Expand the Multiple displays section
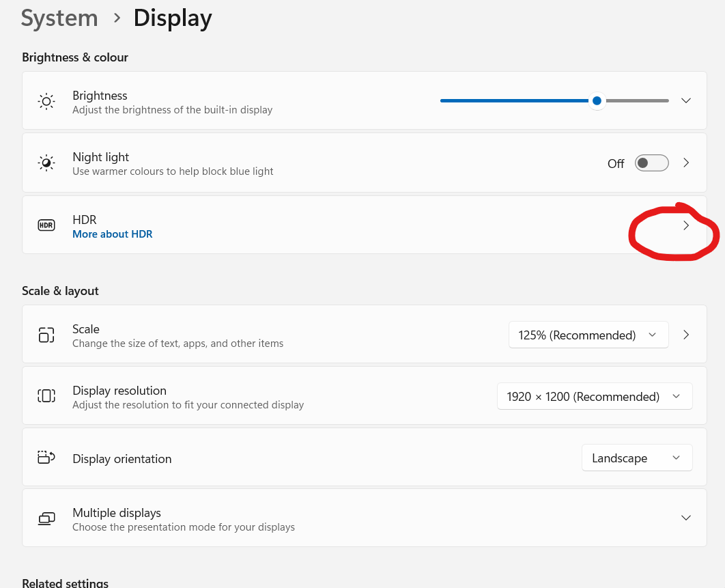Viewport: 725px width, 588px height. tap(686, 518)
